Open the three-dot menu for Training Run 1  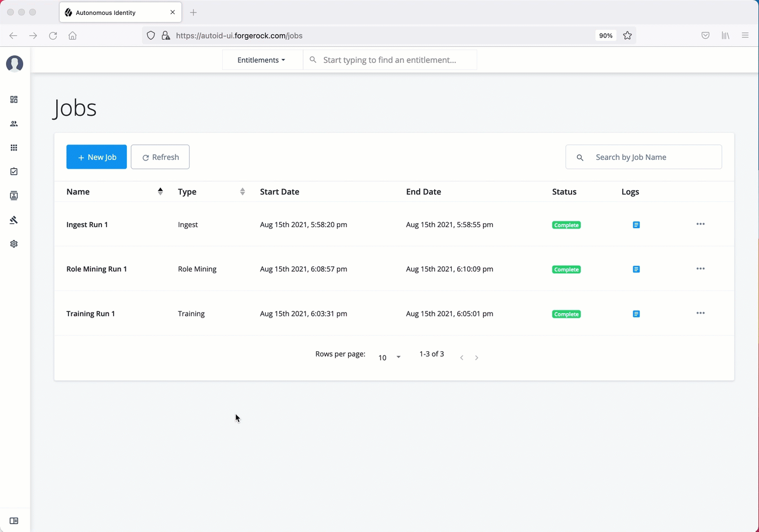[x=701, y=313]
